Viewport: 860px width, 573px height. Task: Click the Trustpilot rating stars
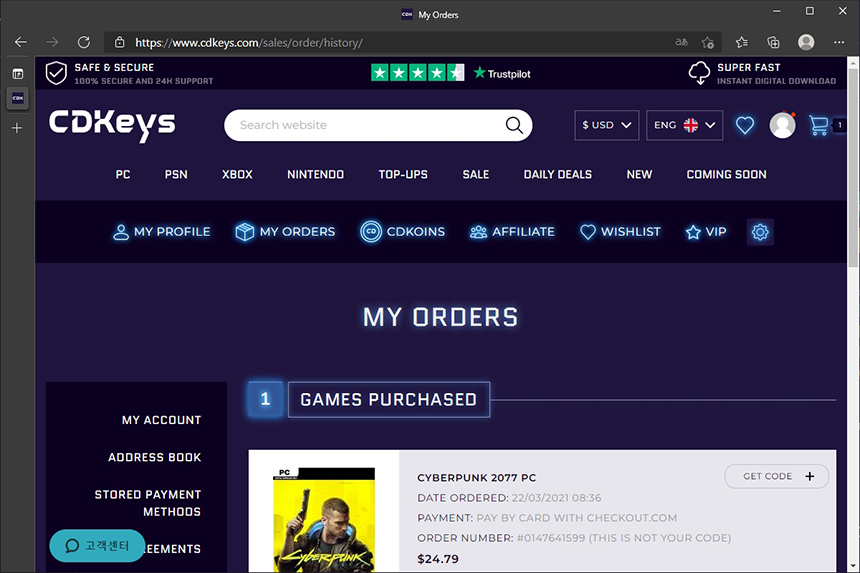coord(417,72)
